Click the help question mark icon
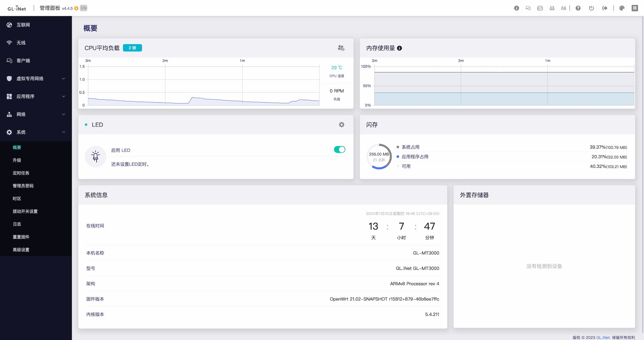 click(x=578, y=8)
